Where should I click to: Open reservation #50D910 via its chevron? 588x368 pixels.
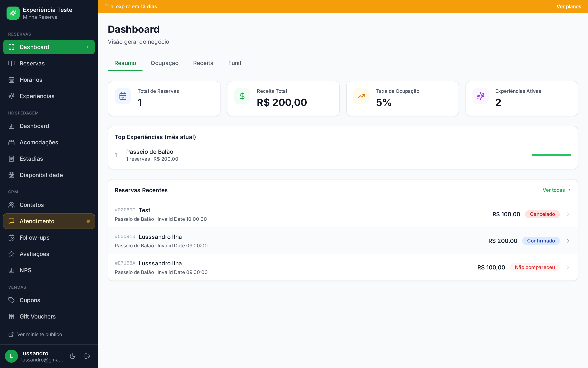click(568, 241)
